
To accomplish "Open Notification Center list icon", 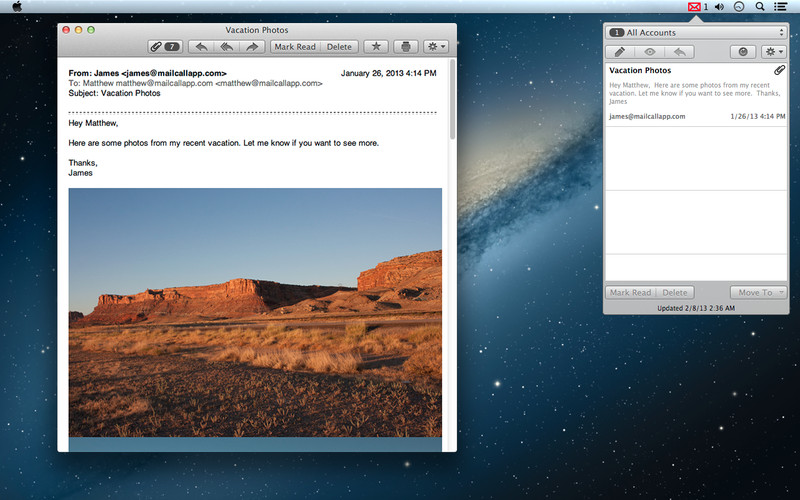I will click(x=780, y=7).
